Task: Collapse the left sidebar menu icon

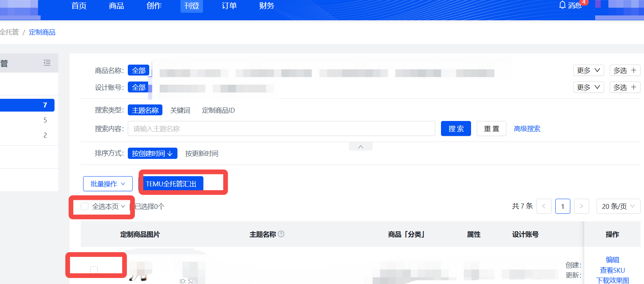Action: coord(47,63)
